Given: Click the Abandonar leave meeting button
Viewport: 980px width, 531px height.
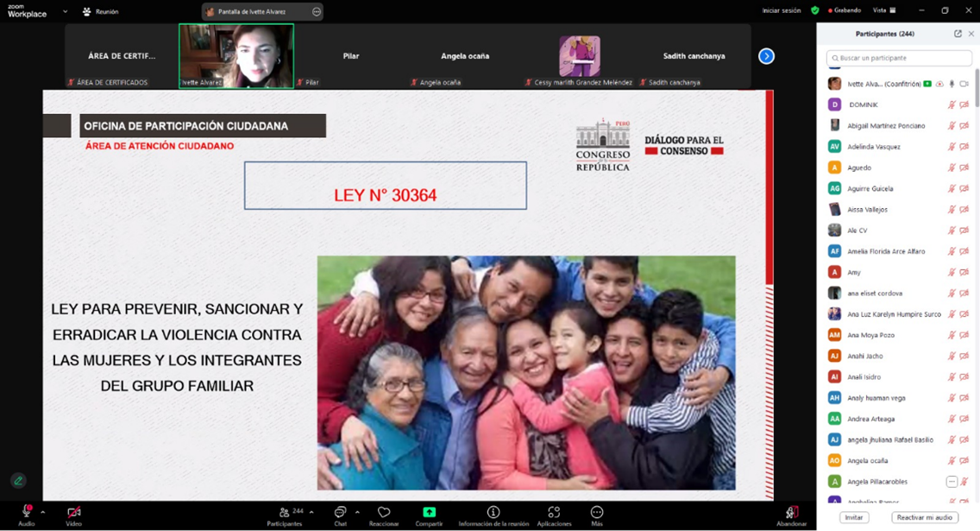Looking at the screenshot, I should 791,515.
